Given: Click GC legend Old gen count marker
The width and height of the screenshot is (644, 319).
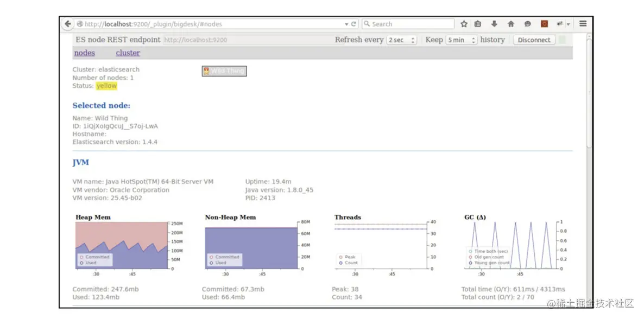Looking at the screenshot, I should 470,257.
